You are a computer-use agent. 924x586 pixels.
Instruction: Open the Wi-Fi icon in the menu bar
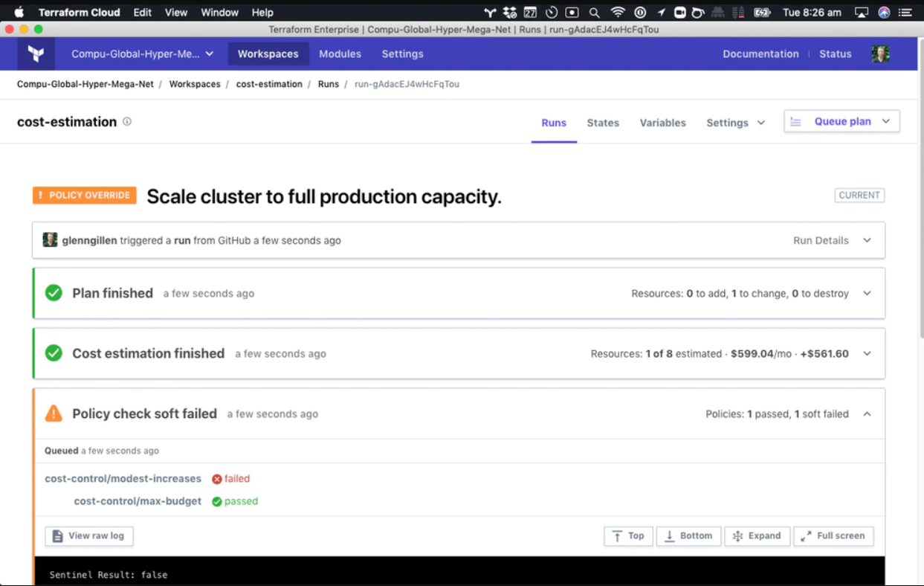618,12
